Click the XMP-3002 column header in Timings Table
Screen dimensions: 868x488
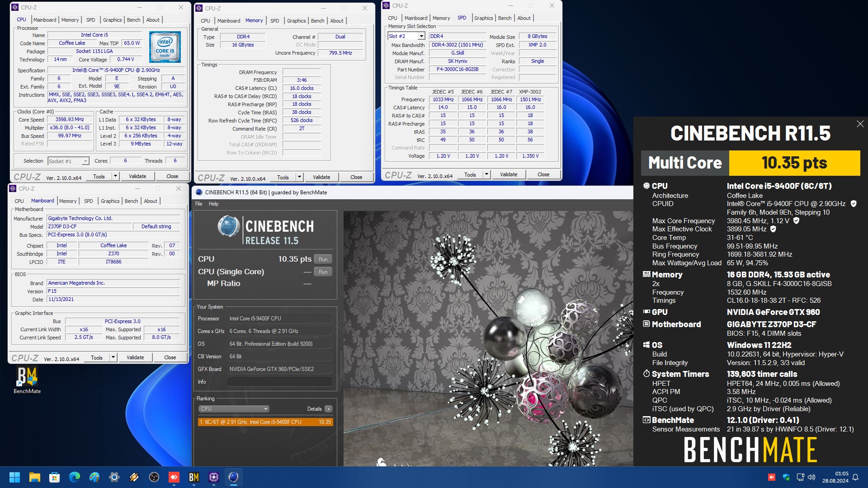530,92
